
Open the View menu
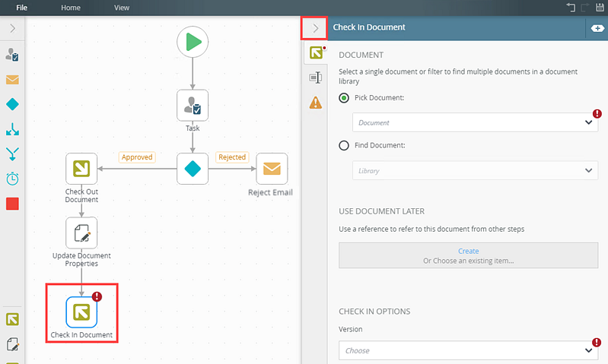click(121, 8)
